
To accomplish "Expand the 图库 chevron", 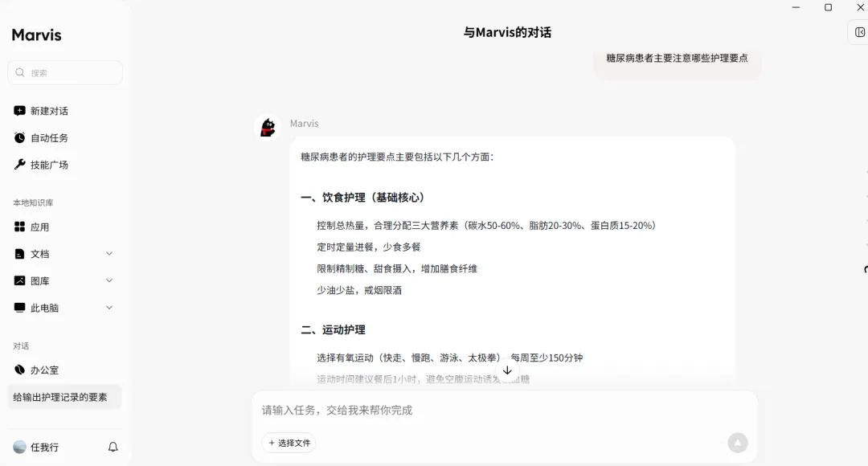I will pos(109,280).
